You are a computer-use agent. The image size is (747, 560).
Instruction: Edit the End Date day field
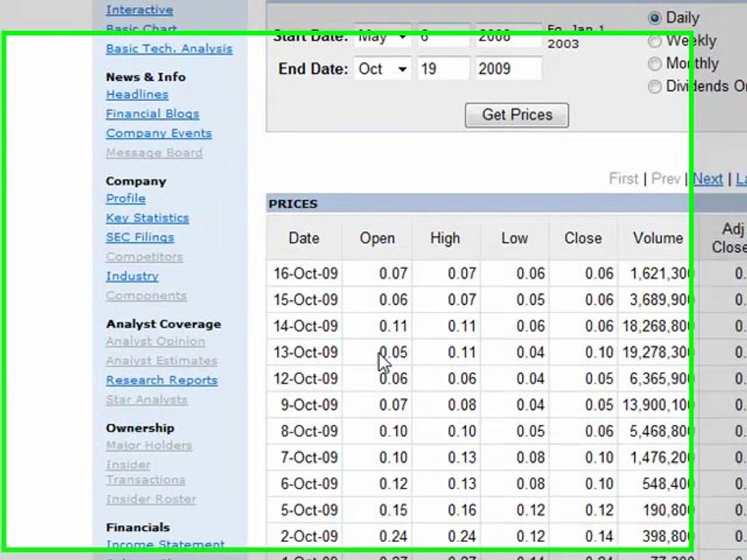pos(444,68)
